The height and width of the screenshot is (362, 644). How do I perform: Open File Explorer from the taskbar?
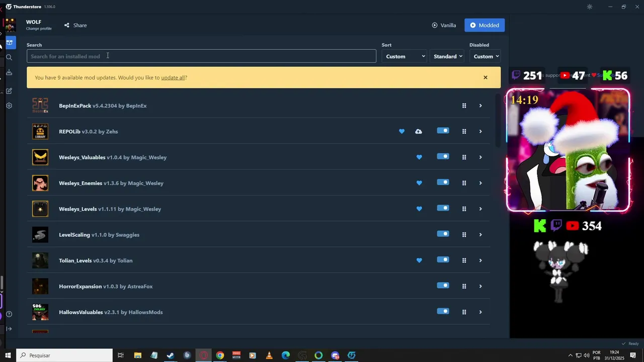point(138,355)
